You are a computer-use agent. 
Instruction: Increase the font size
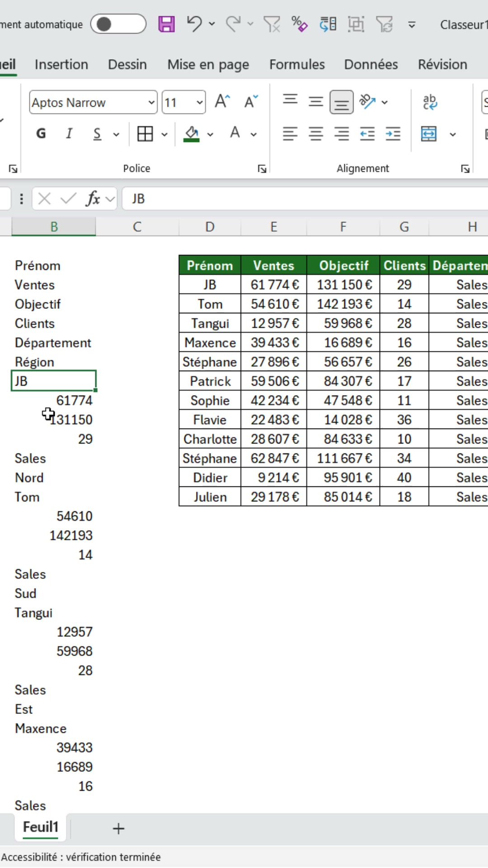[222, 101]
